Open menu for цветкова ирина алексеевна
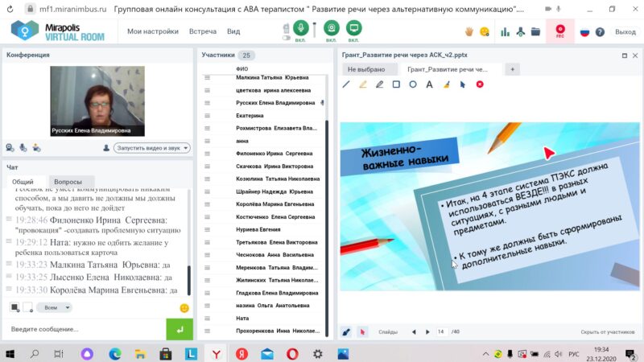Screen dimensions: 644x362 pyautogui.click(x=207, y=90)
